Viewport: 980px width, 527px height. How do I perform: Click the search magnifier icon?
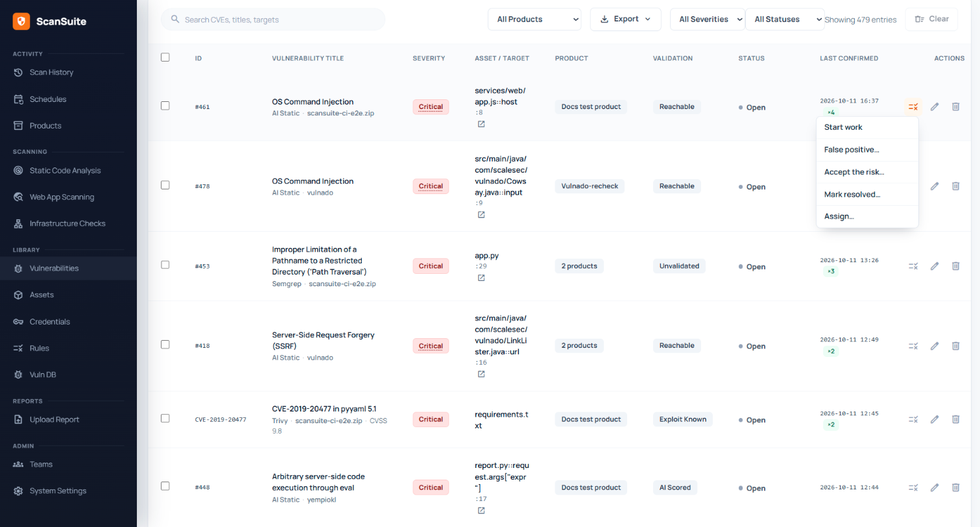click(175, 19)
